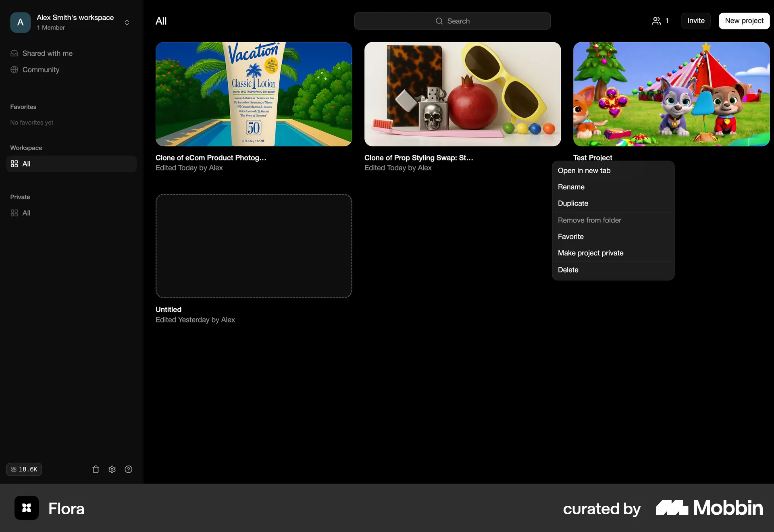Click the help question mark icon

point(128,469)
